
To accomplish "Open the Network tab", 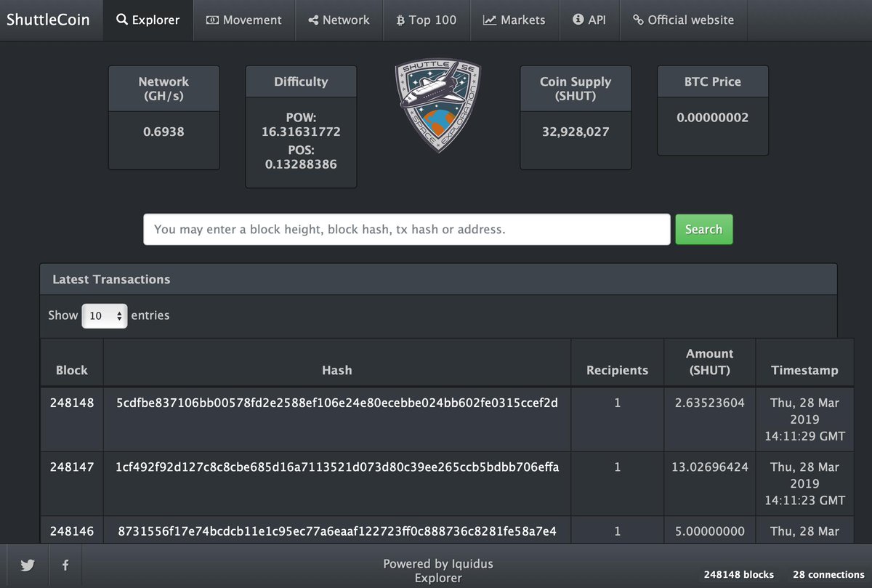I will [x=339, y=20].
